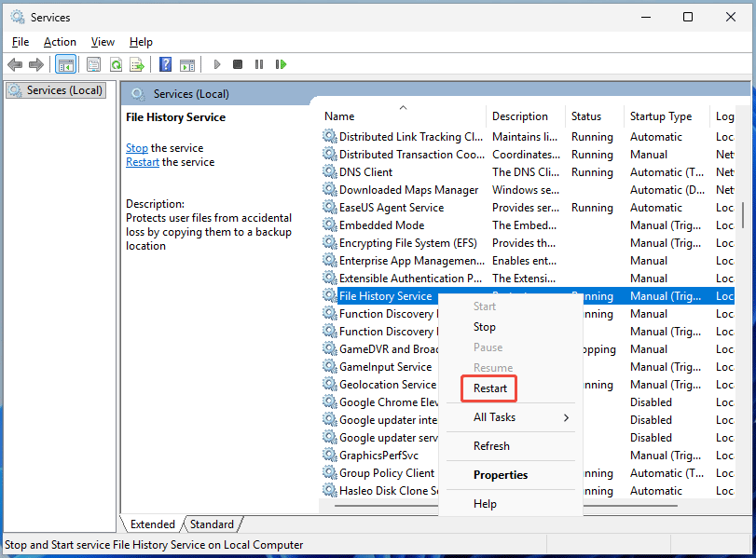Click the 'Automatic (D...' startup type cell

667,190
